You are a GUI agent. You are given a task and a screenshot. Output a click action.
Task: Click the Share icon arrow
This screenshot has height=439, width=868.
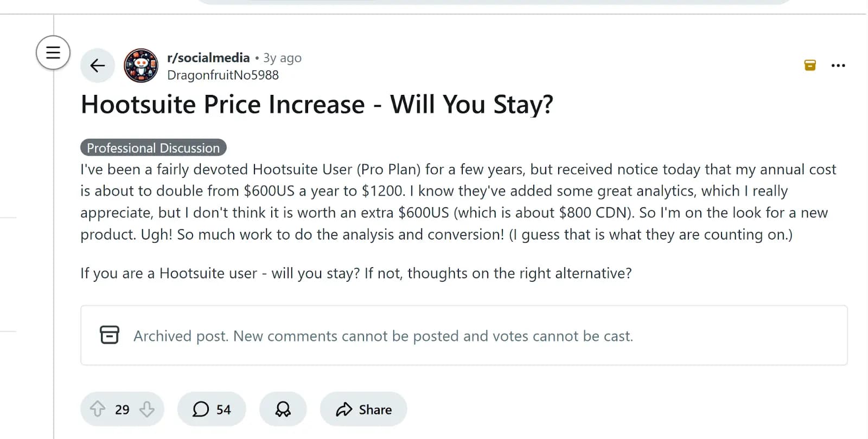(x=343, y=409)
